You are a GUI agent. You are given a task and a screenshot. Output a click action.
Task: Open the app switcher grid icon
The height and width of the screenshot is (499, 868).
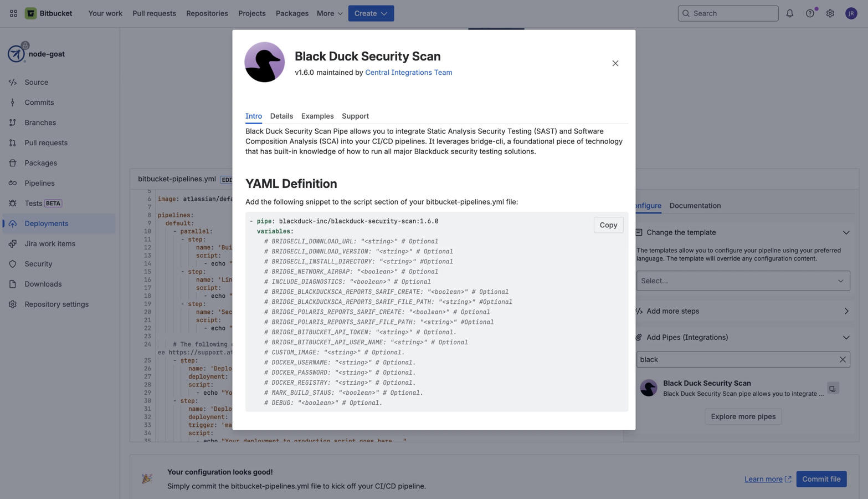pyautogui.click(x=13, y=13)
